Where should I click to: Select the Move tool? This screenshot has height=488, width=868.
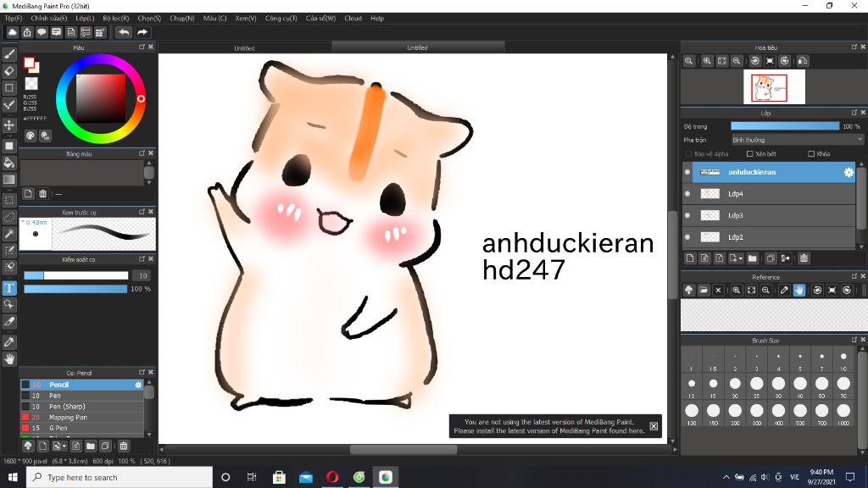(9, 125)
